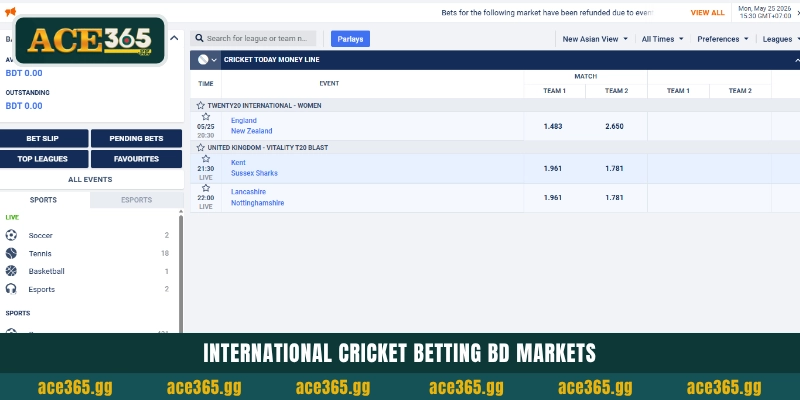Viewport: 800px width, 400px height.
Task: Star the Kent vs Sussex Sharks match
Action: pos(206,159)
